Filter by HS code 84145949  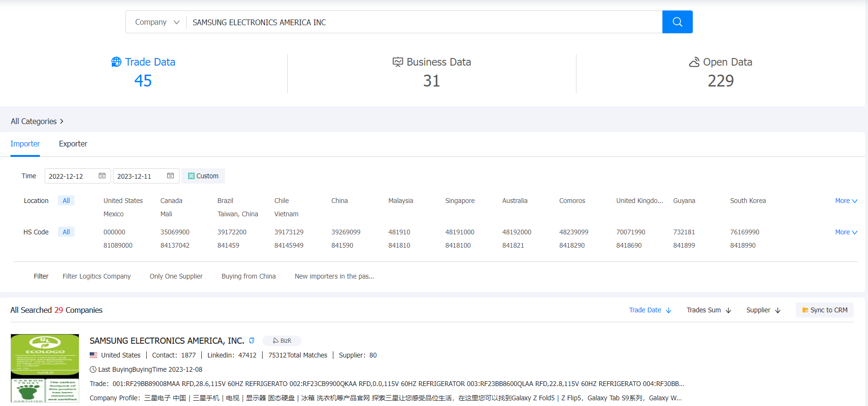[289, 245]
